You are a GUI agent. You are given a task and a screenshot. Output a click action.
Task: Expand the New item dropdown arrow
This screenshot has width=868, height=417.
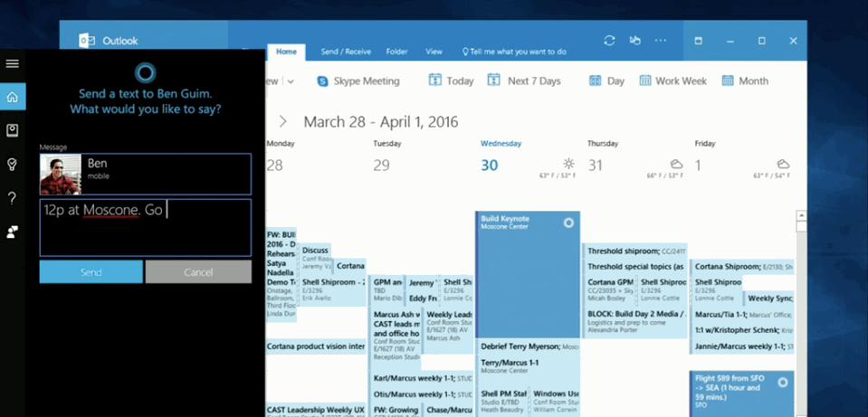coord(291,81)
